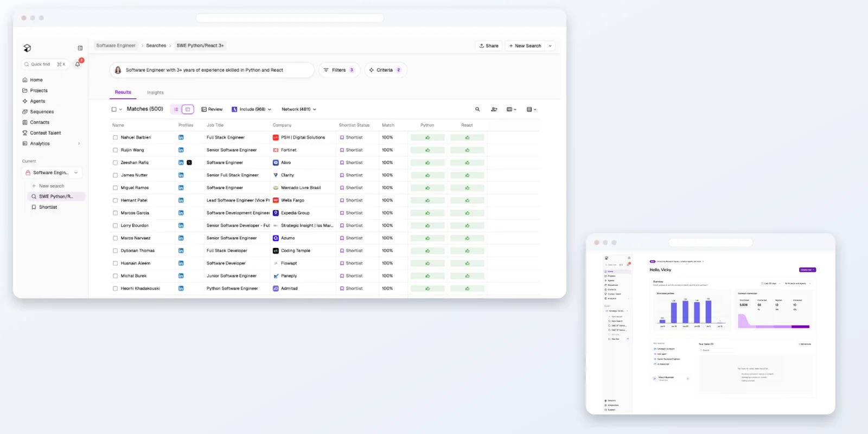Expand the arrow beside New Search

point(550,46)
